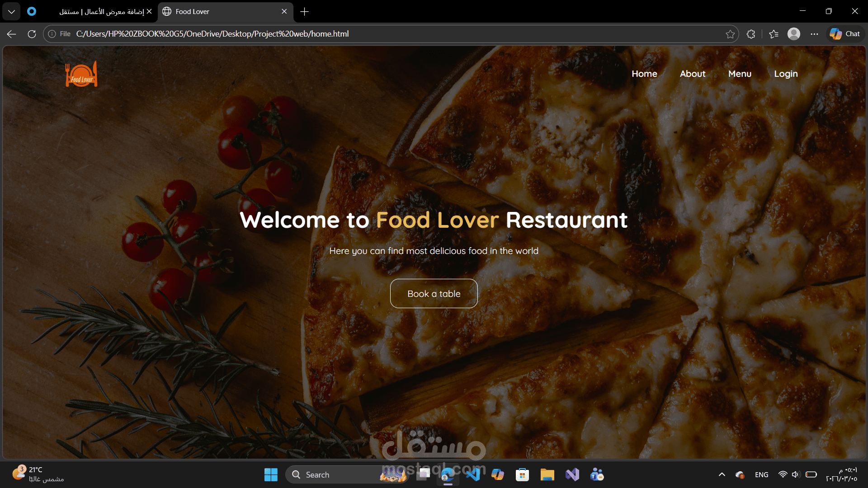The image size is (868, 488).
Task: Open the Menu nav link
Action: tap(740, 74)
